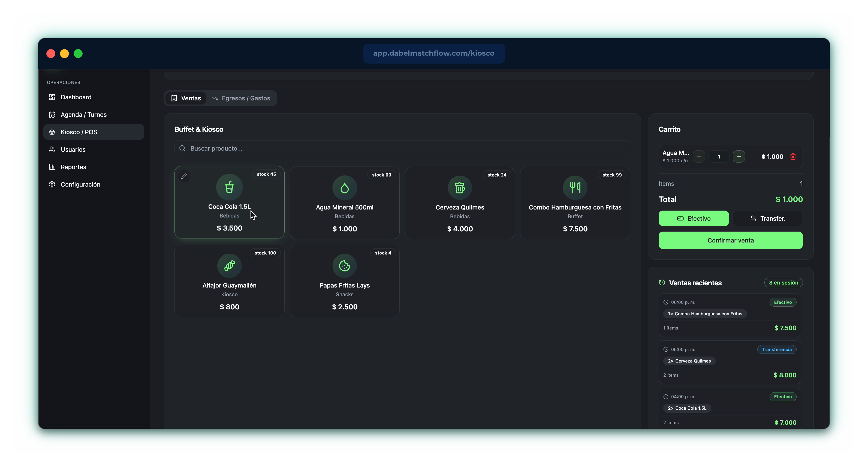Click the cookie icon for Papas Fritas Lays
Viewport: 868px width, 467px height.
(x=344, y=266)
